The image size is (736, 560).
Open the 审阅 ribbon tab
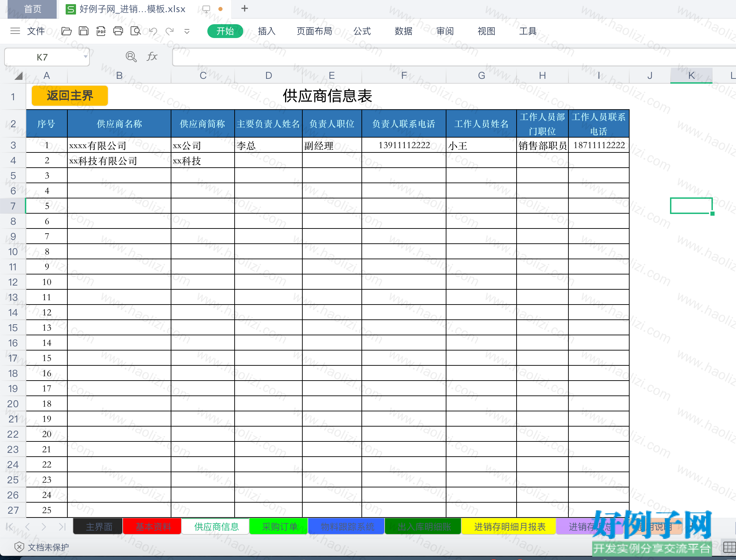pos(445,31)
